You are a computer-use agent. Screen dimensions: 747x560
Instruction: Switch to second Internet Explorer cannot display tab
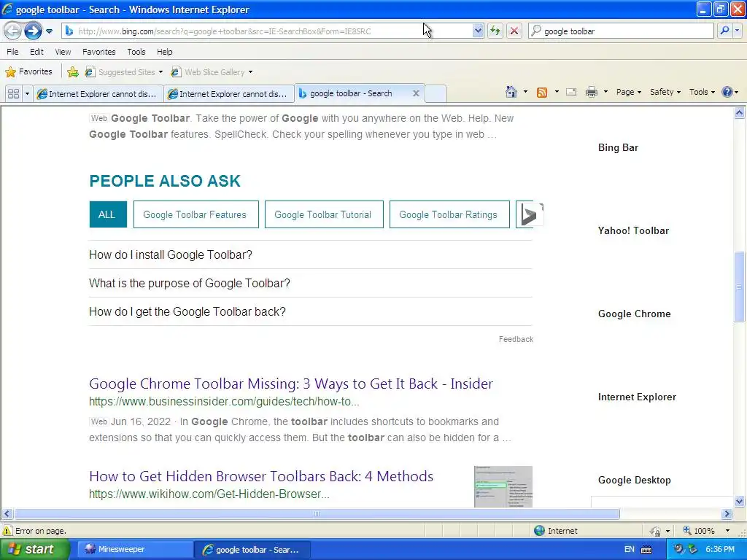(229, 94)
